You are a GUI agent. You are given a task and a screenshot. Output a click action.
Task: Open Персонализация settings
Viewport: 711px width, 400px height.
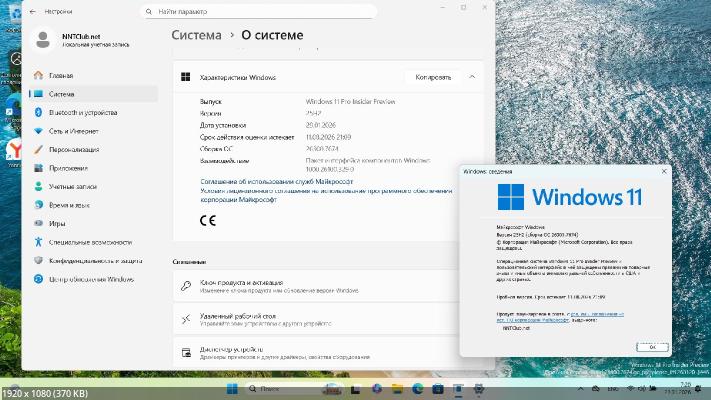74,149
